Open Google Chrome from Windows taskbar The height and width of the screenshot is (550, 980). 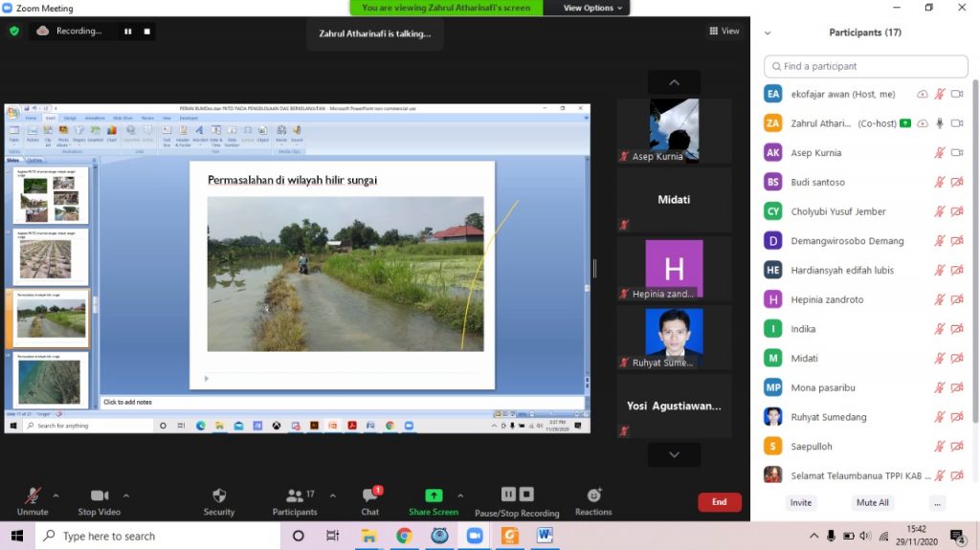(404, 536)
